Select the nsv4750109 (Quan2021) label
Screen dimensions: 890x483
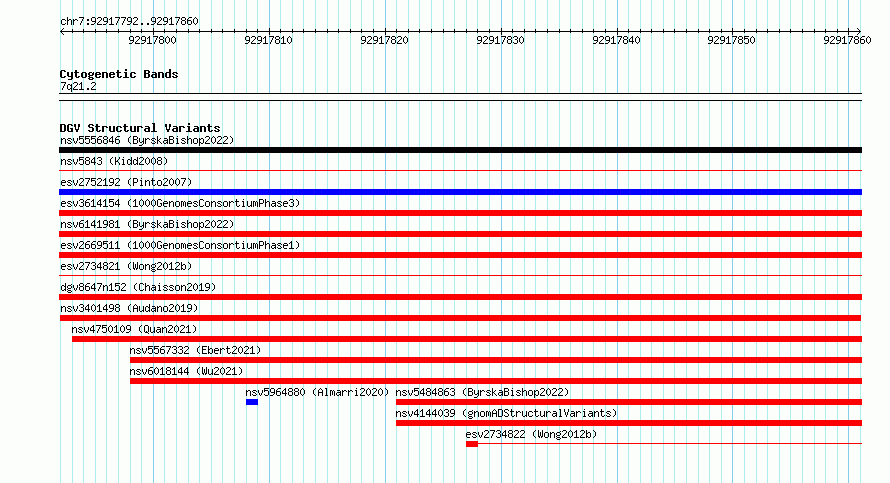coord(134,329)
